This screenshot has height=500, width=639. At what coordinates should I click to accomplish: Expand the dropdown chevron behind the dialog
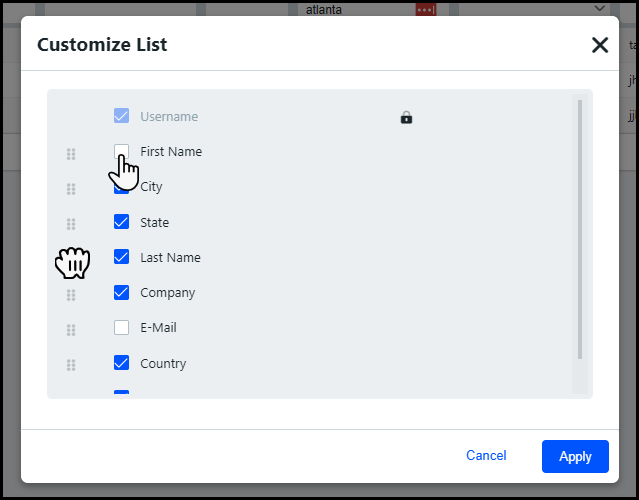coord(600,8)
